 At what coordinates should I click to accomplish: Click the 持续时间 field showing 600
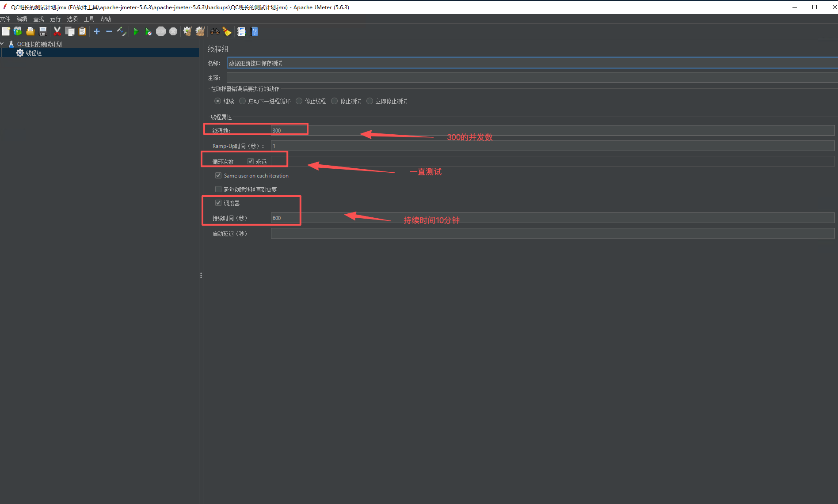(x=552, y=218)
